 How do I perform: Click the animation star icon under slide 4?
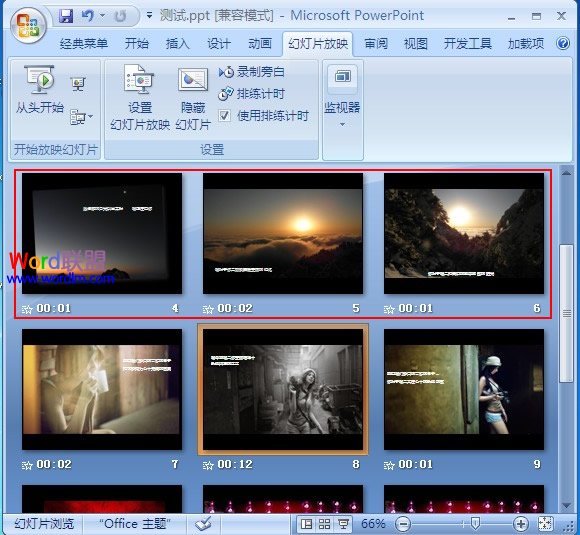pyautogui.click(x=27, y=309)
